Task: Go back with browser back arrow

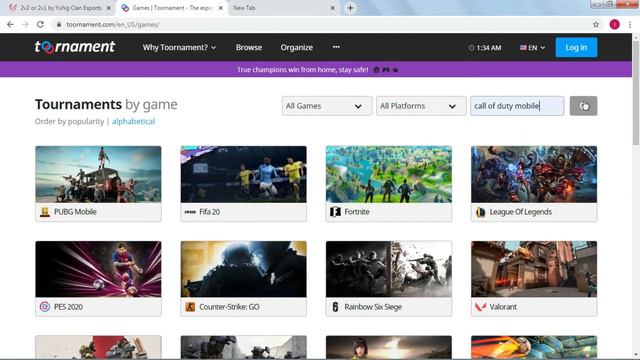Action: pyautogui.click(x=10, y=24)
